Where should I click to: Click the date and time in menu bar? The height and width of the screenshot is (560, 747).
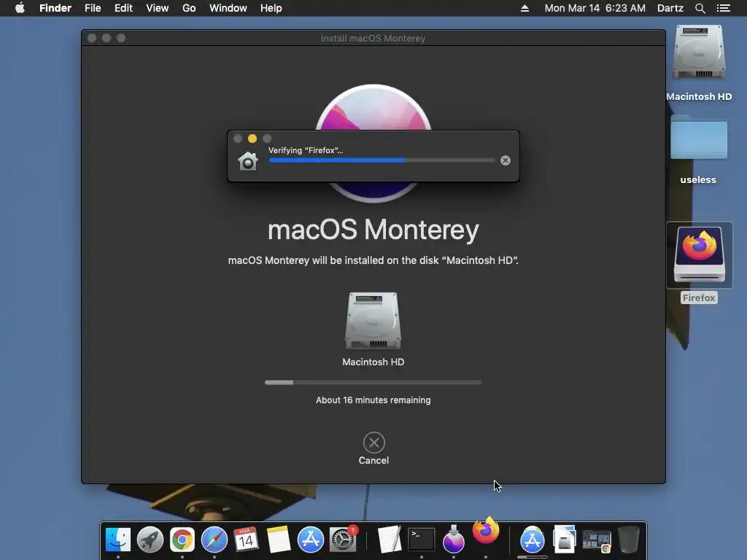(595, 8)
